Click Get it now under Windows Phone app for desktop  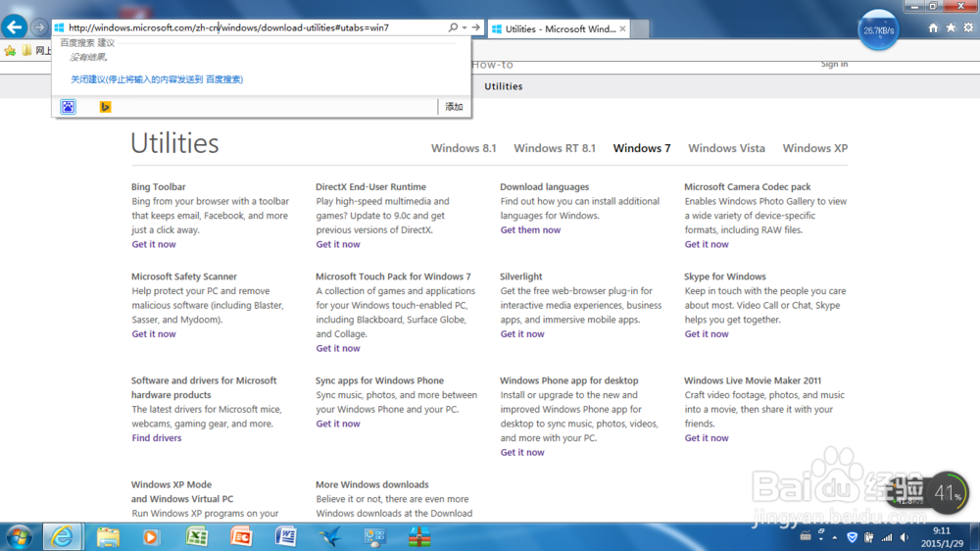(x=522, y=452)
